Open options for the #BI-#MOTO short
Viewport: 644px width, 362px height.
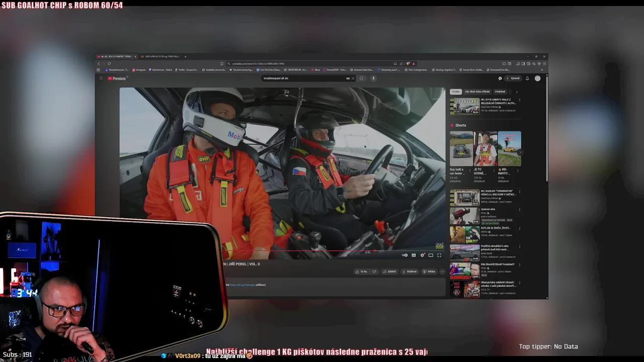click(x=518, y=170)
